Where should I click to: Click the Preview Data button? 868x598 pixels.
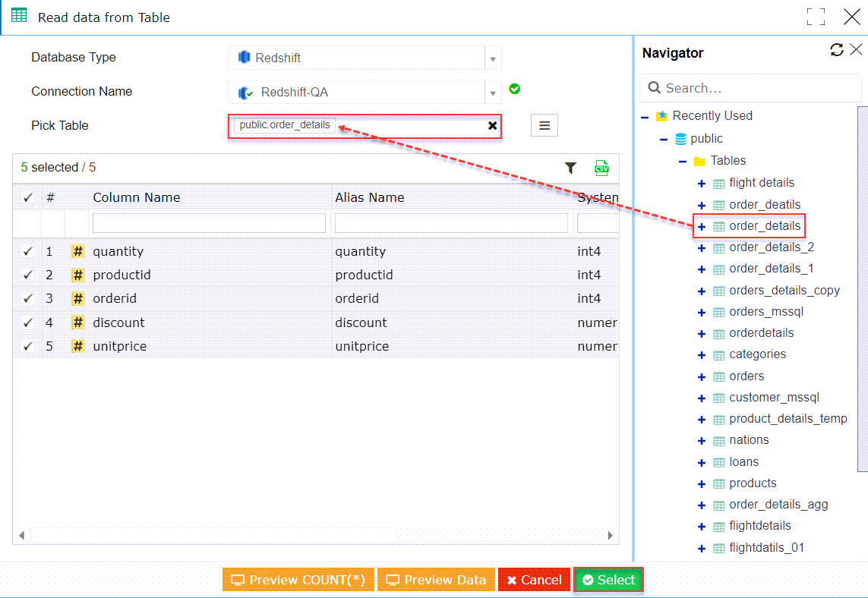[x=436, y=580]
